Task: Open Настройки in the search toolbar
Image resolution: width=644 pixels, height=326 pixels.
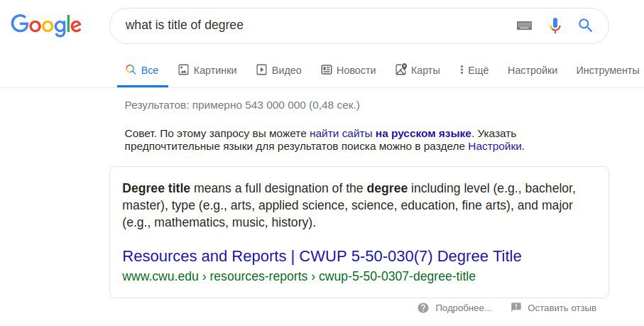Action: pyautogui.click(x=533, y=70)
